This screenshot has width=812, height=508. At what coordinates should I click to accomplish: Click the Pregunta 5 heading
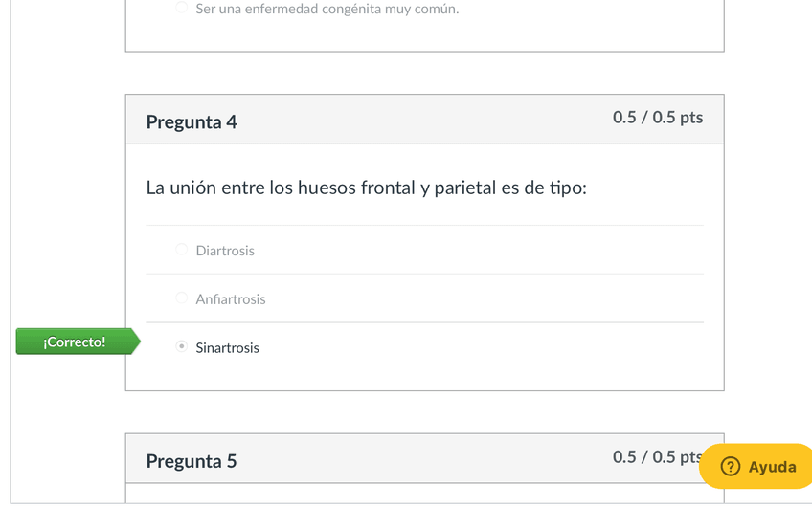point(192,461)
